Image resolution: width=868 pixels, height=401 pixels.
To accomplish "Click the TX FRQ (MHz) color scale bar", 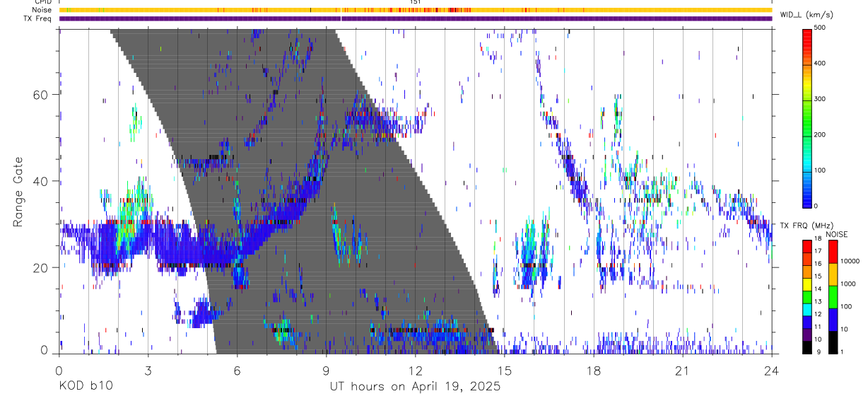I will 807,296.
